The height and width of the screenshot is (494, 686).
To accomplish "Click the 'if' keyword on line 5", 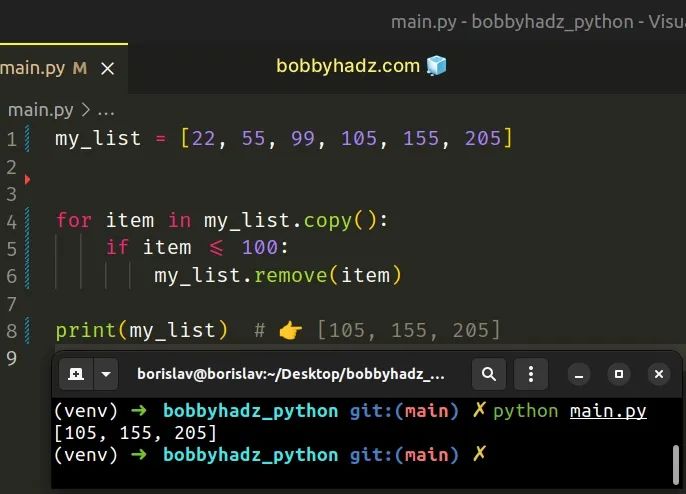I will pos(117,247).
